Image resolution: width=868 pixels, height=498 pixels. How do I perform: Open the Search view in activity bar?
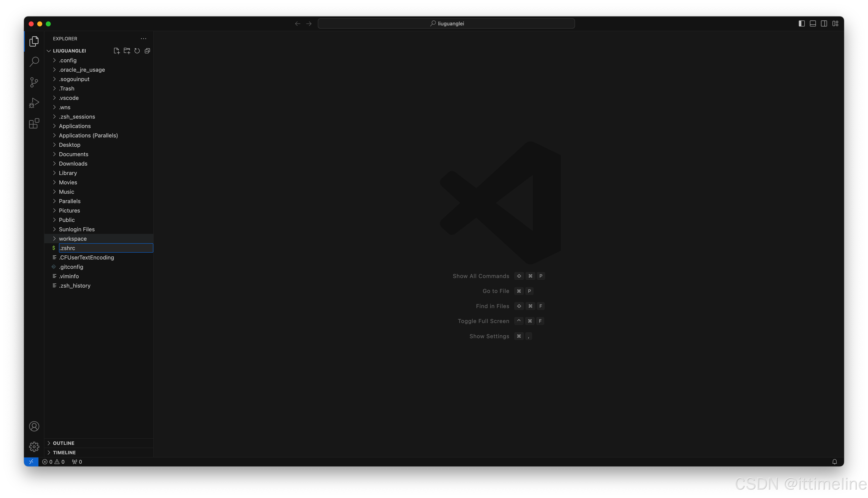[x=34, y=62]
